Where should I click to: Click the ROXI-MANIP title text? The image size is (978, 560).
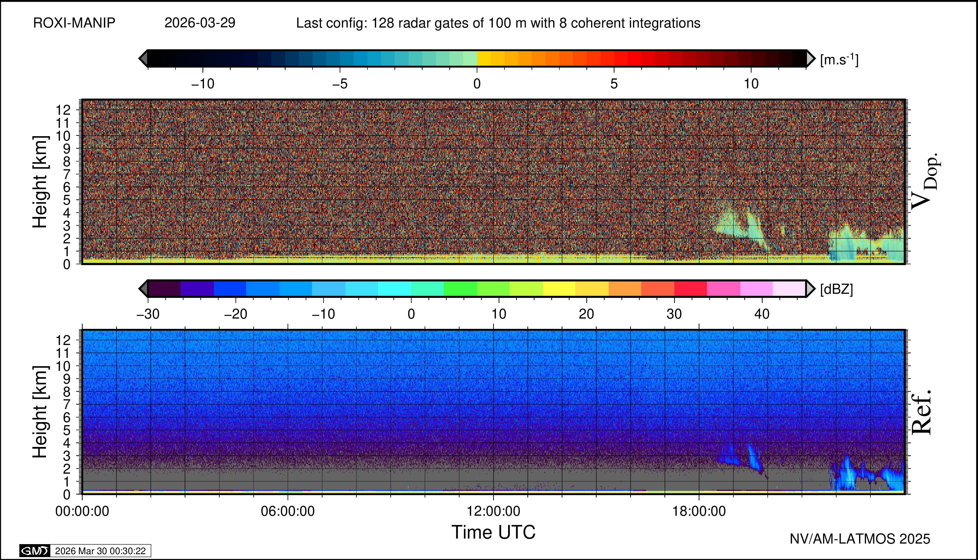pos(74,23)
